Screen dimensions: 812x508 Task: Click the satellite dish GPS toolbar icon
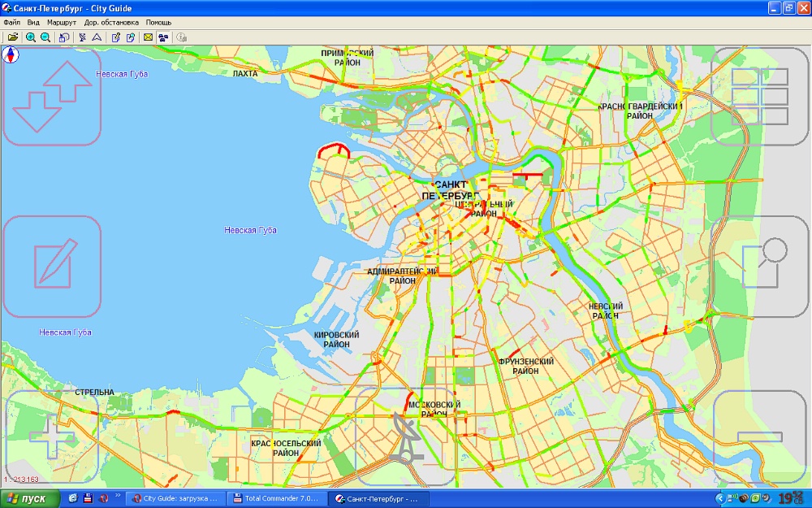pyautogui.click(x=82, y=37)
